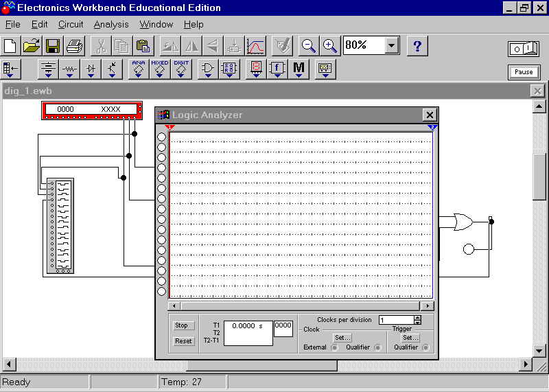Flip component vertically icon
The image size is (549, 392).
[213, 46]
